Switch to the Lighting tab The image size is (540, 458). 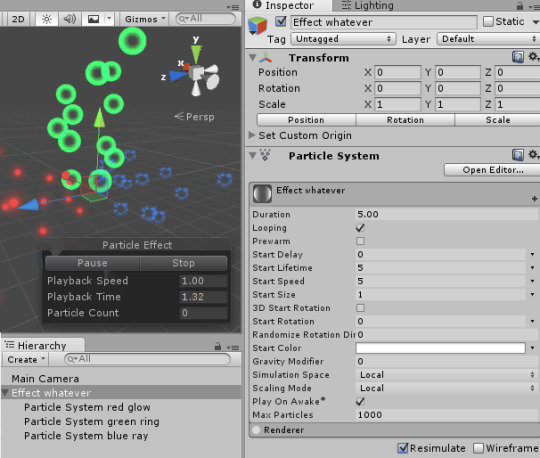[x=367, y=6]
